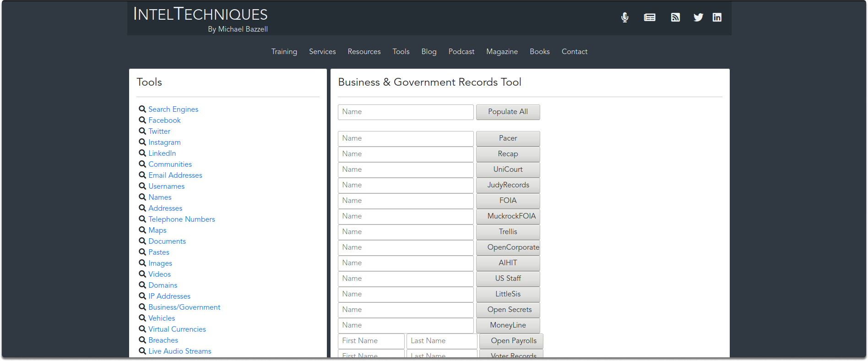868x361 pixels.
Task: Click the US Staff search button
Action: click(508, 279)
